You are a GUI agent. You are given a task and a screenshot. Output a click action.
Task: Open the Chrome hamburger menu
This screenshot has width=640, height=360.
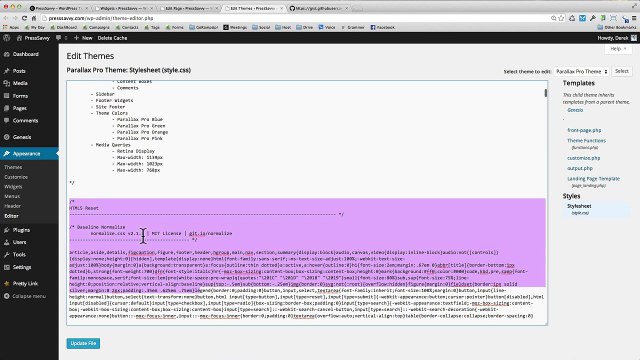634,18
